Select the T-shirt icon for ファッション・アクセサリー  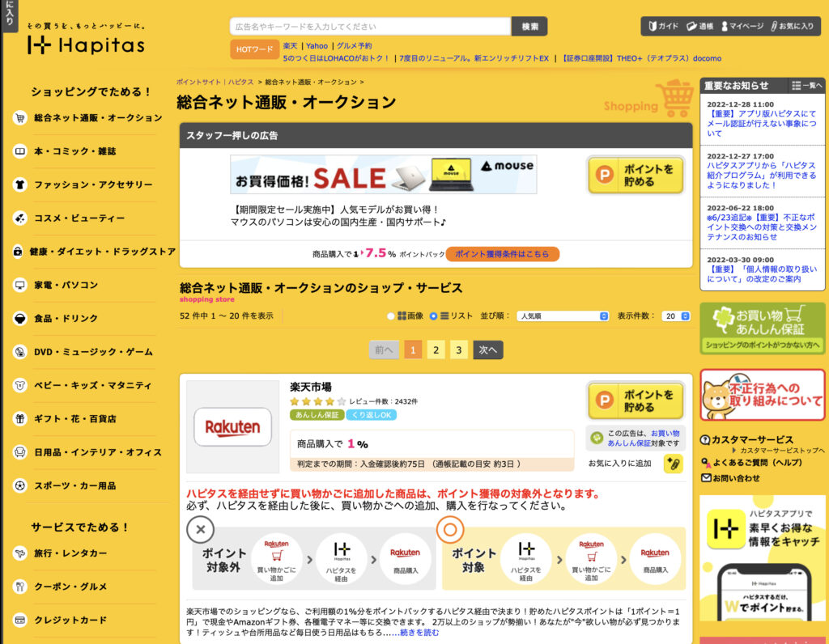[x=19, y=184]
